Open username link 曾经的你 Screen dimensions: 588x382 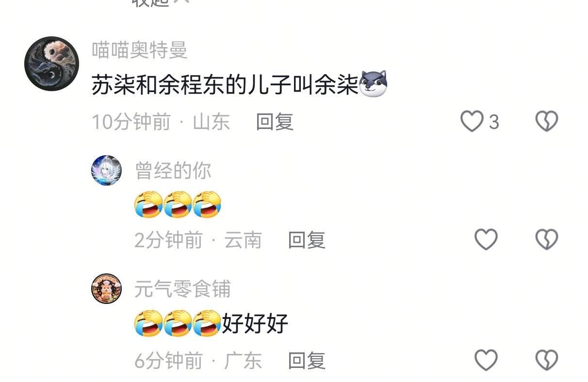point(173,171)
